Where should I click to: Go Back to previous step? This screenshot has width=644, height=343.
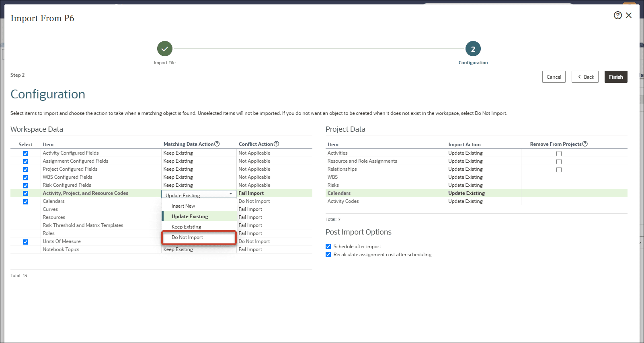click(585, 77)
